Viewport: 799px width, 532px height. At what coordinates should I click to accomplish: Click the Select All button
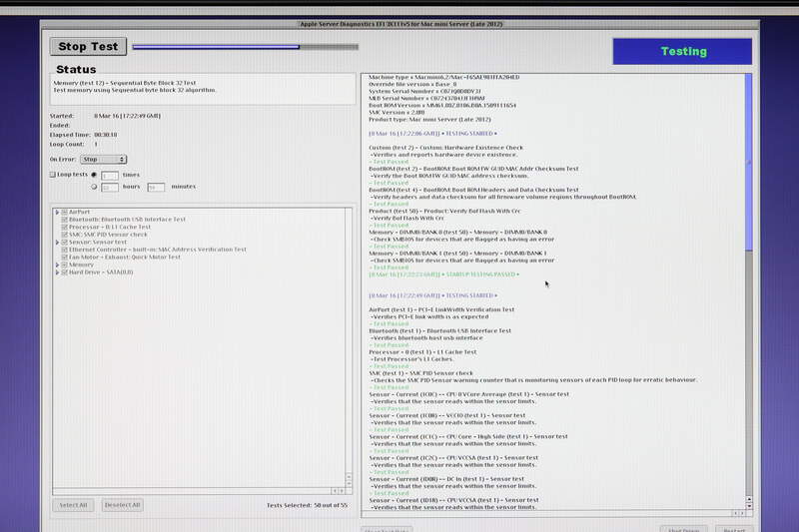[74, 505]
